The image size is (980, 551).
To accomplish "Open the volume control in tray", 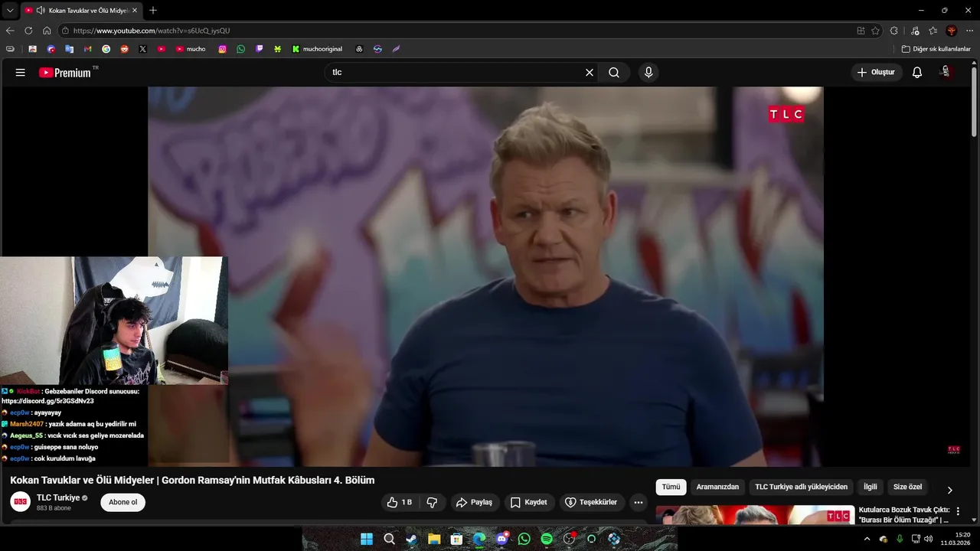I will click(x=928, y=539).
